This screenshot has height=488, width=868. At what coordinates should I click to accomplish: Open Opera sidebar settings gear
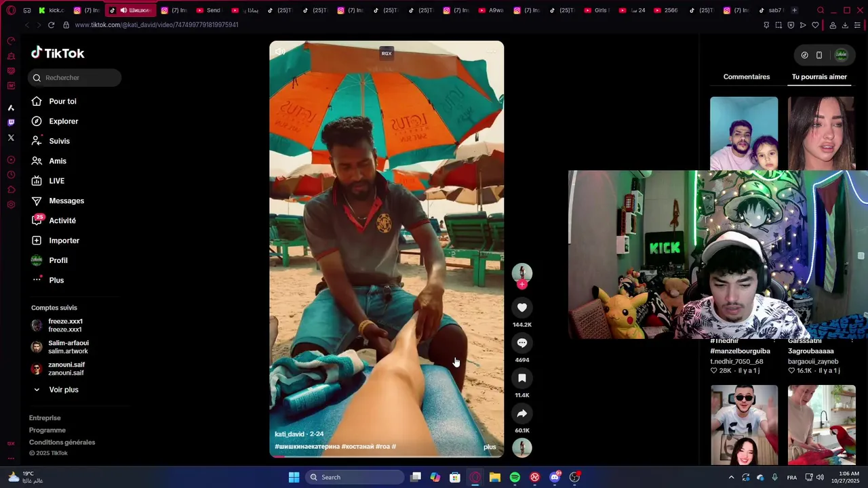[x=11, y=205]
